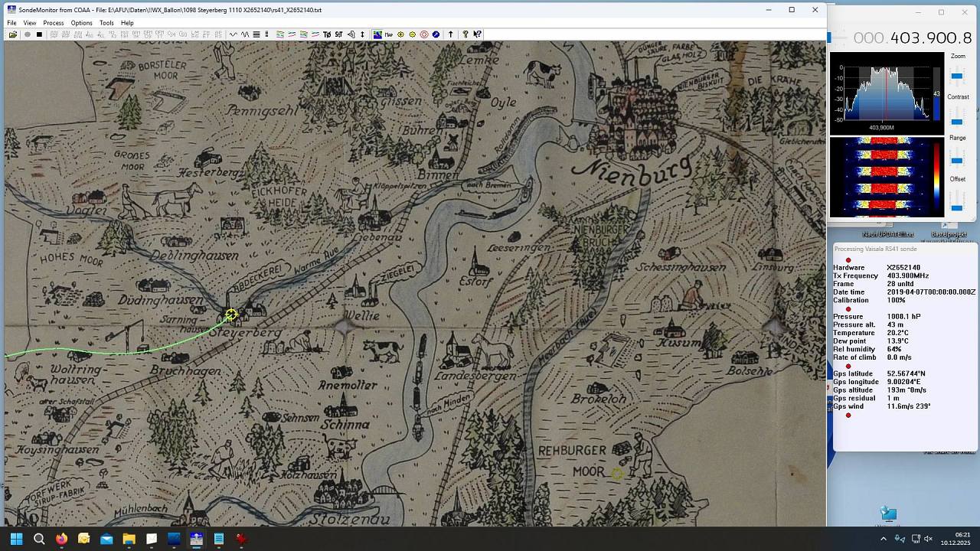Viewport: 980px width, 551px height.
Task: Click the up-down arrows toolbar icon
Action: (362, 34)
